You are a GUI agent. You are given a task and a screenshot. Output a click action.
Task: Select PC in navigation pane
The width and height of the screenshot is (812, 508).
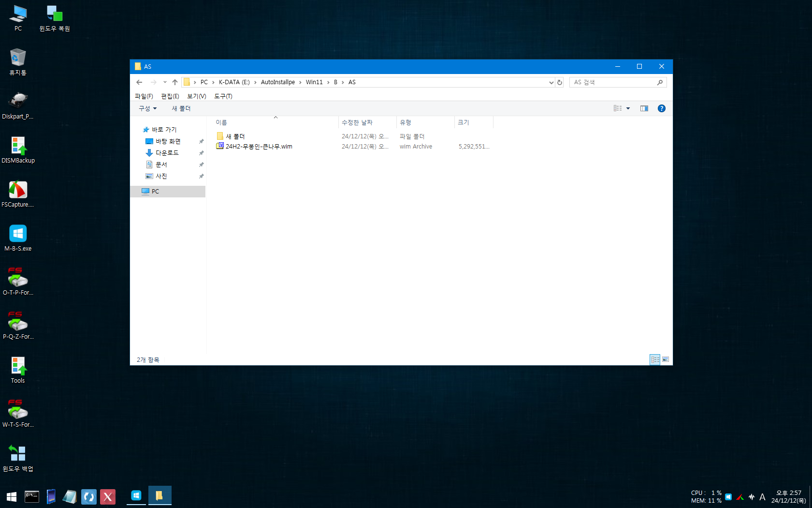pos(168,192)
